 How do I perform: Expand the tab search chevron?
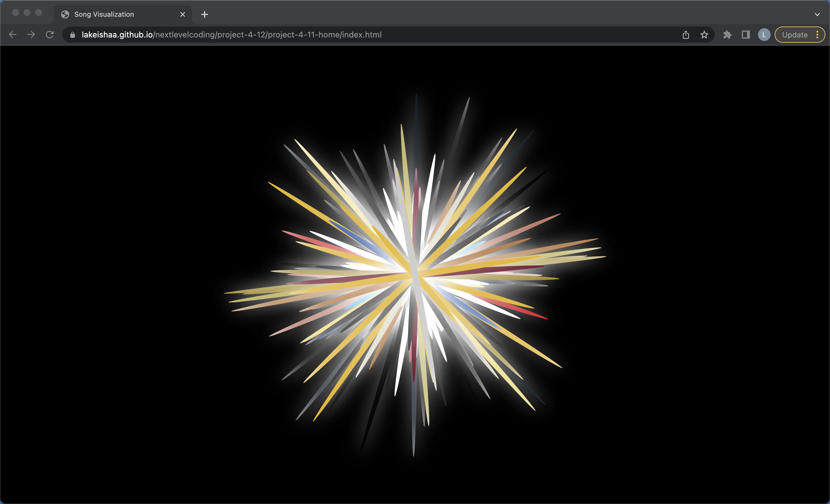pyautogui.click(x=817, y=14)
